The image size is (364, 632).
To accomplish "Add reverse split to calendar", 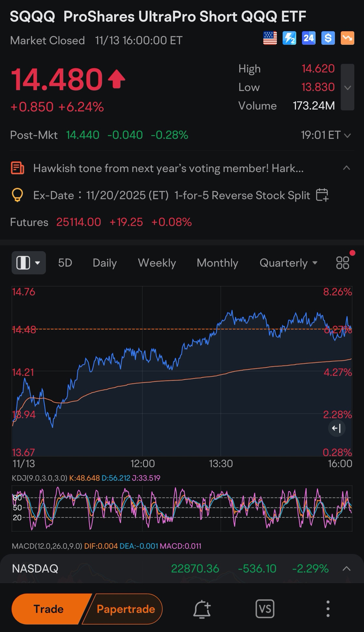I will (x=322, y=195).
